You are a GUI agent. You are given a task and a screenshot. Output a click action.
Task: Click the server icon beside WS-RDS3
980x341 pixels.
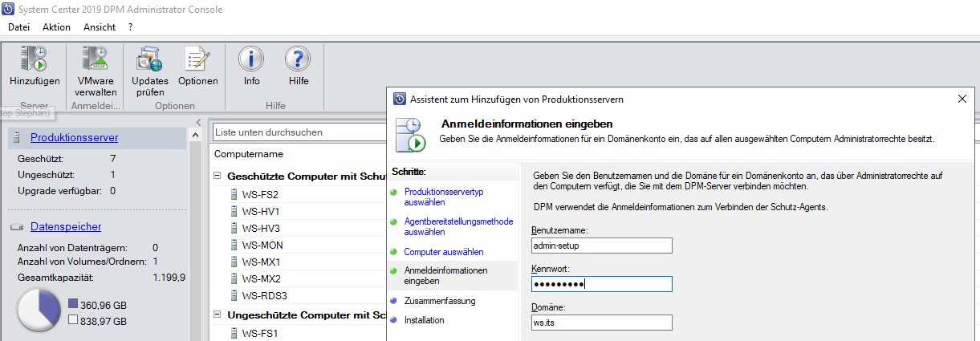point(234,295)
